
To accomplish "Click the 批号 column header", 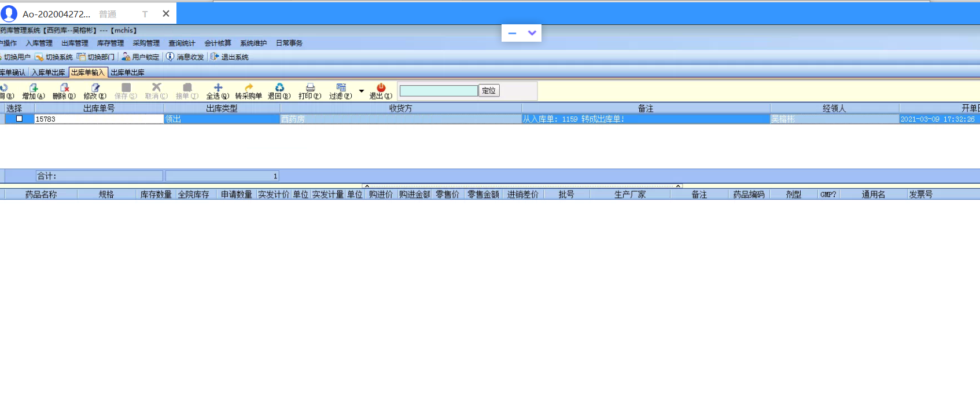I will tap(566, 195).
